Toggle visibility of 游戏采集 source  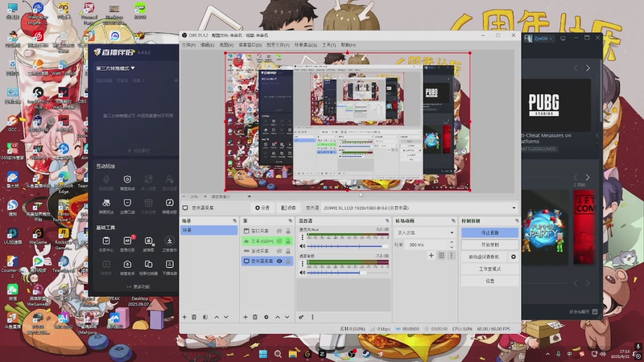[x=279, y=251]
